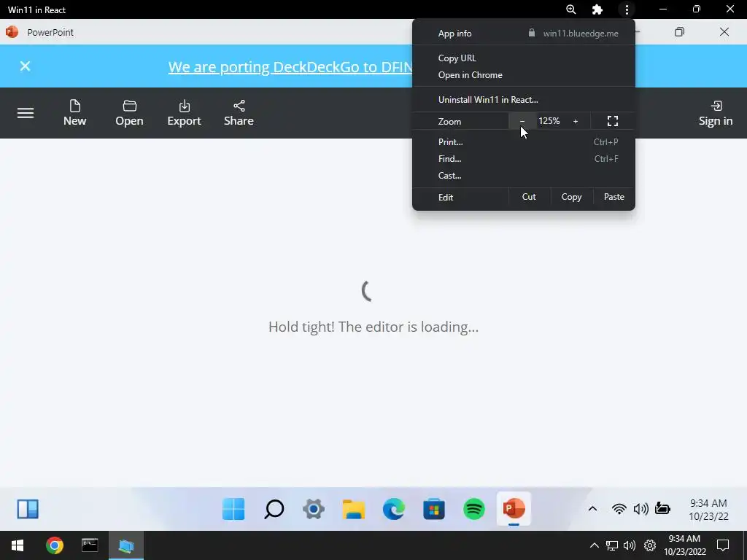Open File Explorer on Win11 taskbar
The width and height of the screenshot is (747, 560).
[x=354, y=509]
